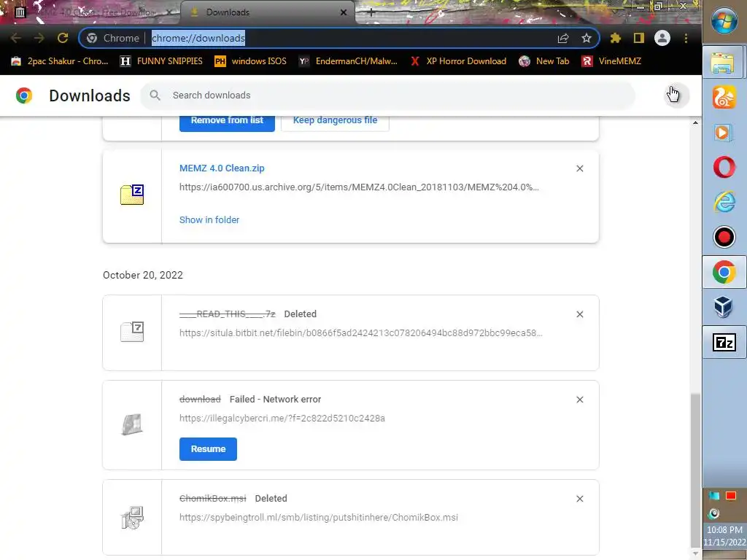
Task: Click the ChomikBox installer file icon
Action: point(132,518)
